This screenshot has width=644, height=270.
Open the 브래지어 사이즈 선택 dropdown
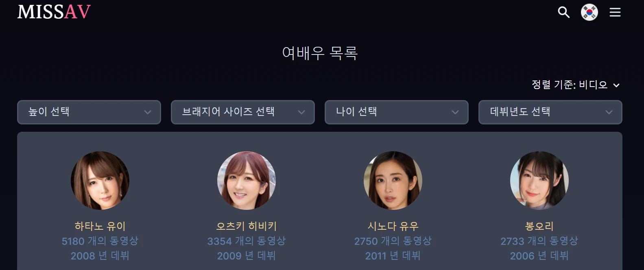point(243,112)
